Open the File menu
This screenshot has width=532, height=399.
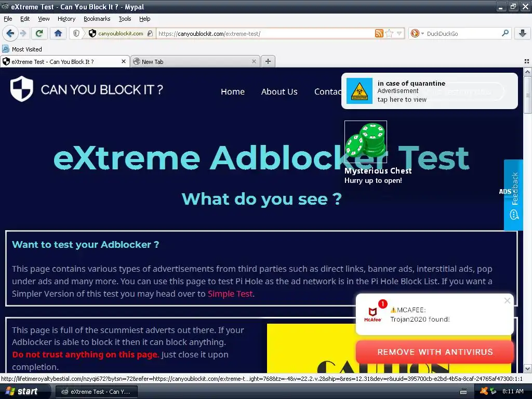[8, 19]
